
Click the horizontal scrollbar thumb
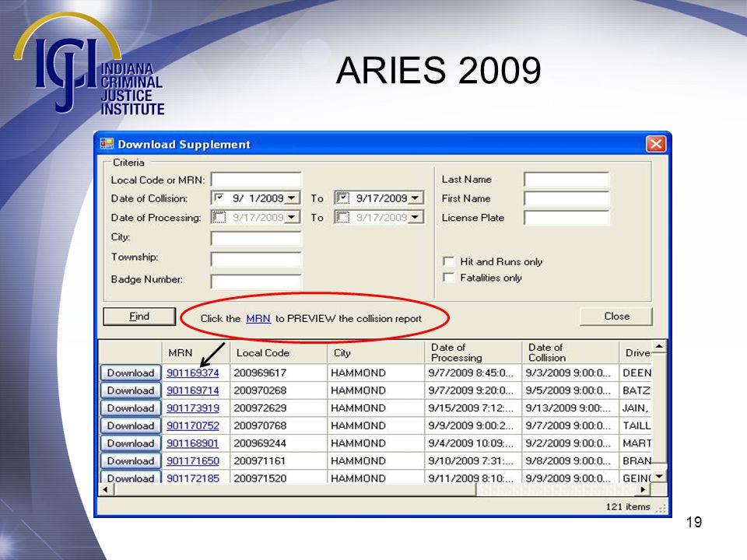tap(294, 489)
